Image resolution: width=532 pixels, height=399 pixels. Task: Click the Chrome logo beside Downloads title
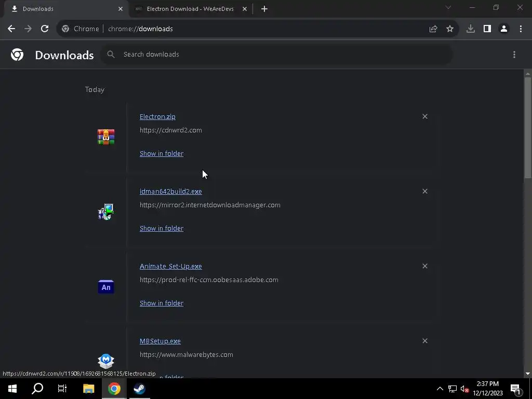(17, 55)
